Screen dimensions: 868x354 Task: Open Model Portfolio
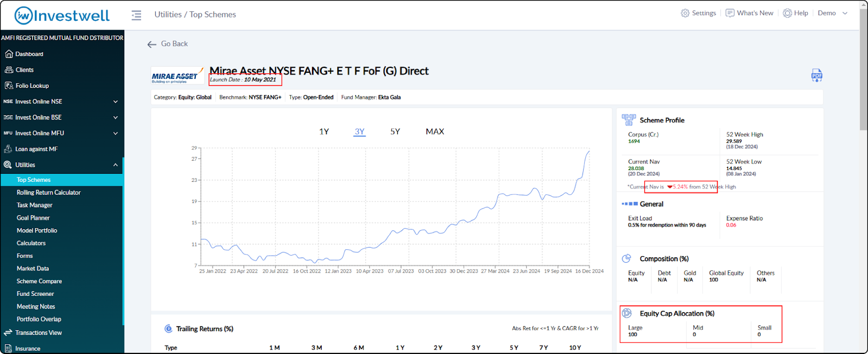click(x=37, y=230)
